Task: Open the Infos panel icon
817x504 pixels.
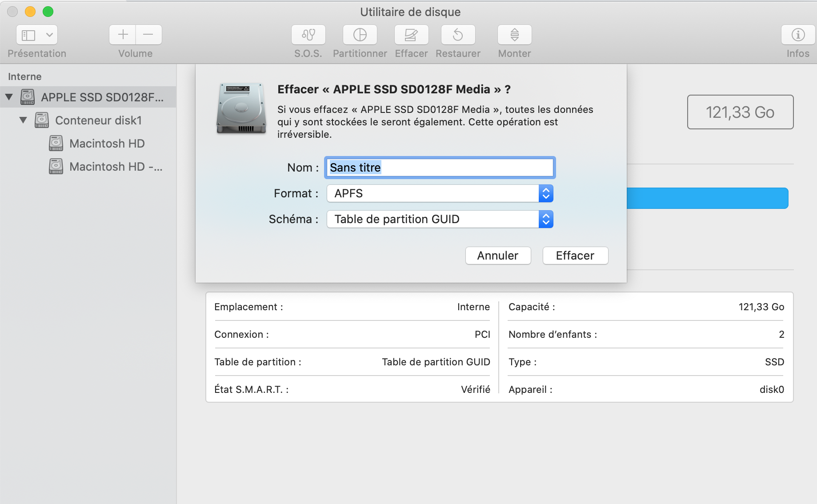Action: click(797, 35)
